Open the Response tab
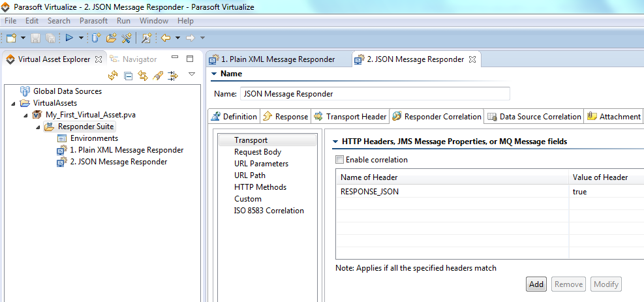 pyautogui.click(x=285, y=117)
